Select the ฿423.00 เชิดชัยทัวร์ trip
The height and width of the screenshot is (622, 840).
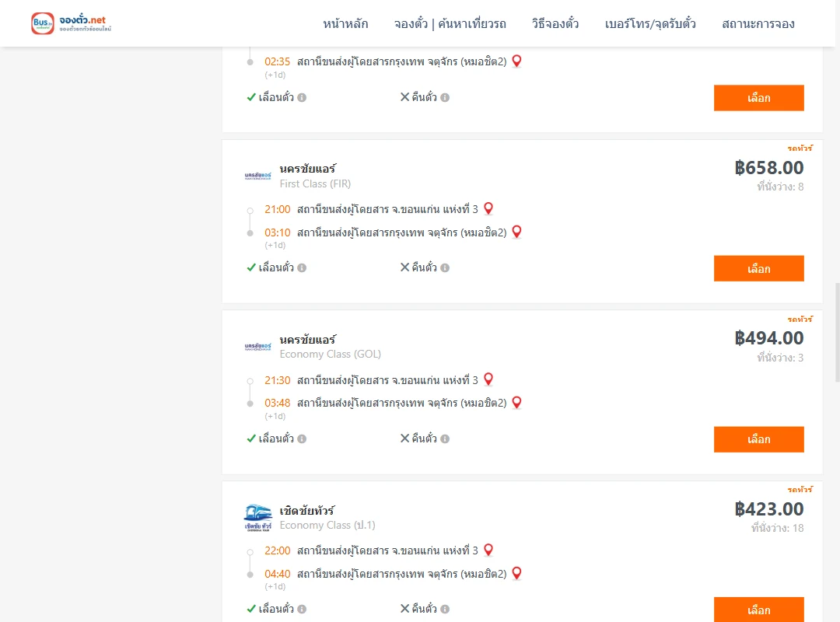tap(758, 610)
